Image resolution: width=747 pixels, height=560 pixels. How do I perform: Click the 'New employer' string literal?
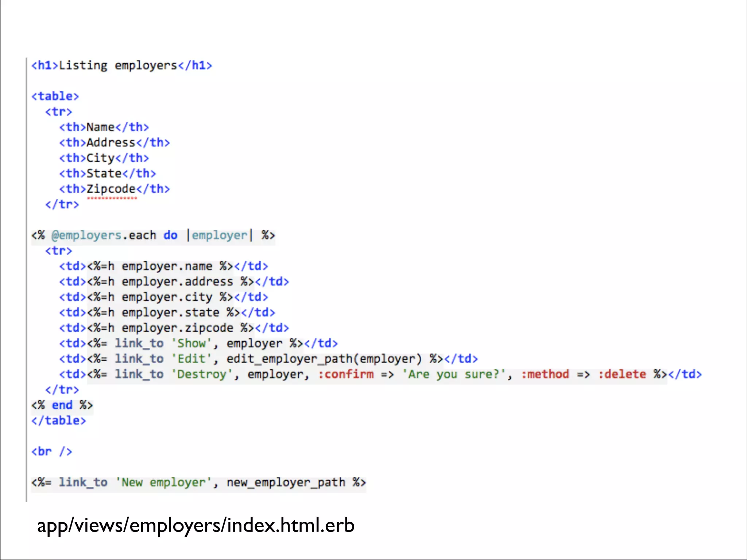pos(163,483)
